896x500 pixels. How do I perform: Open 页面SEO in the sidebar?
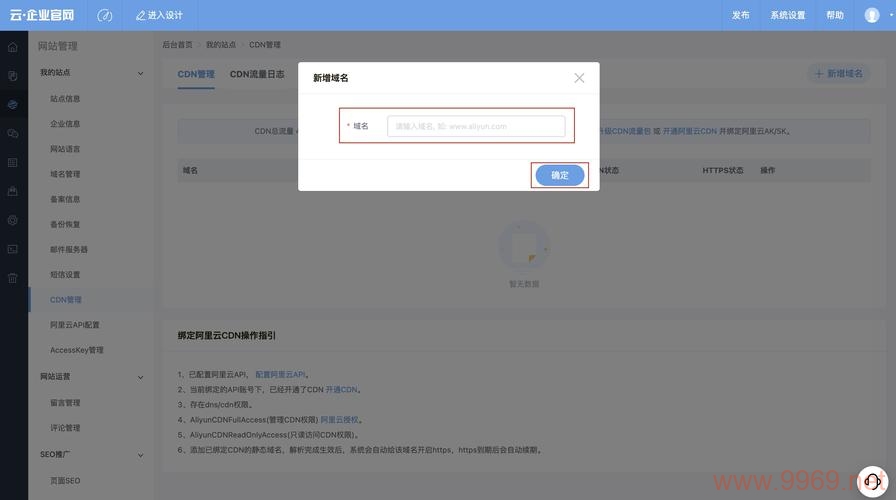[x=65, y=481]
